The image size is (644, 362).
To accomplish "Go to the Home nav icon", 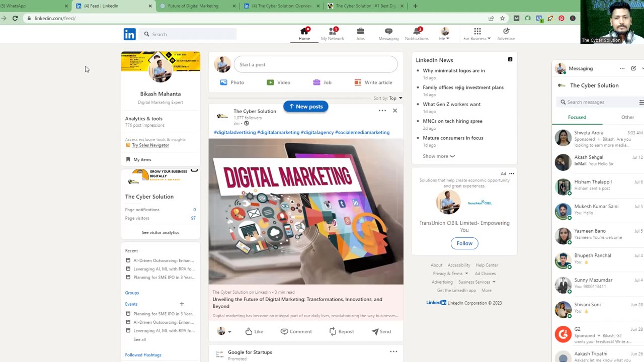I will point(304,34).
